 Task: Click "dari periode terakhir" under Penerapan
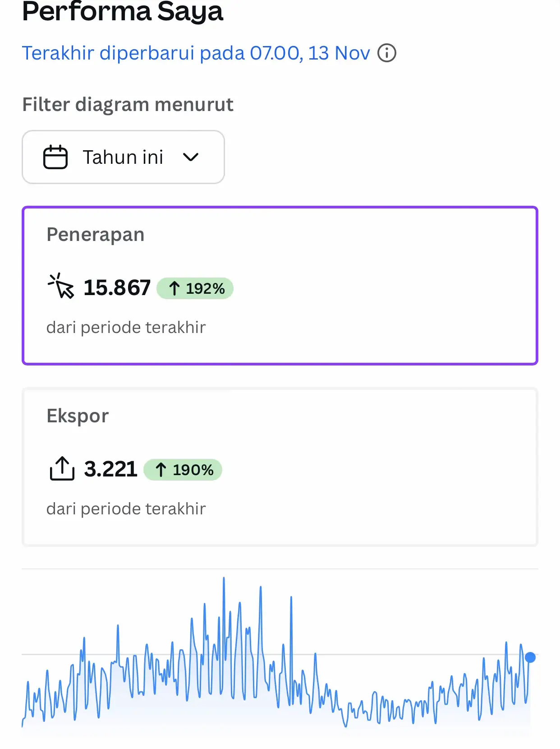pos(126,327)
